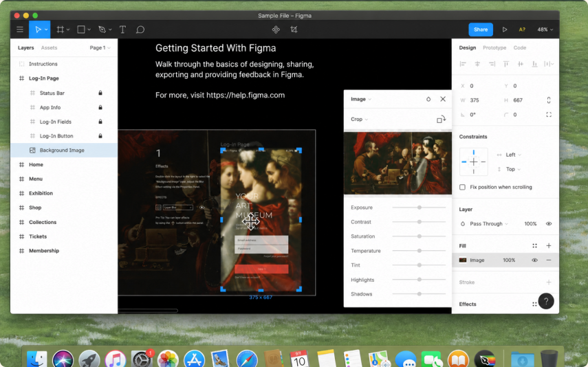This screenshot has width=588, height=367.
Task: Open the Crop mode dropdown
Action: pos(359,119)
